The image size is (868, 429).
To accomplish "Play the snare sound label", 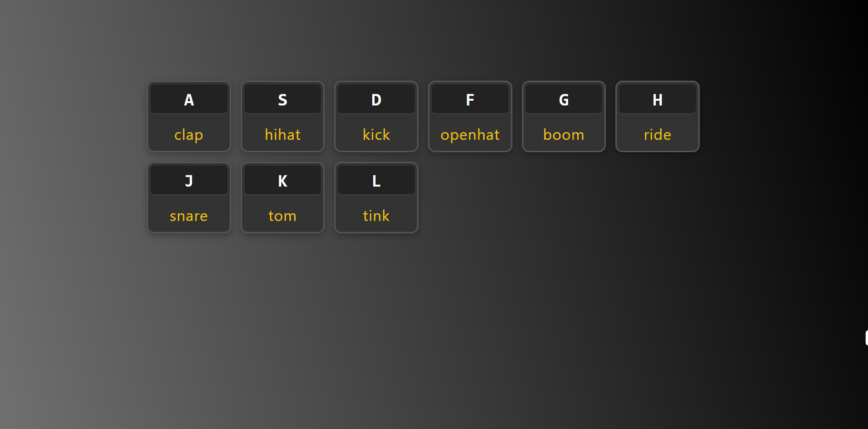I will 189,216.
